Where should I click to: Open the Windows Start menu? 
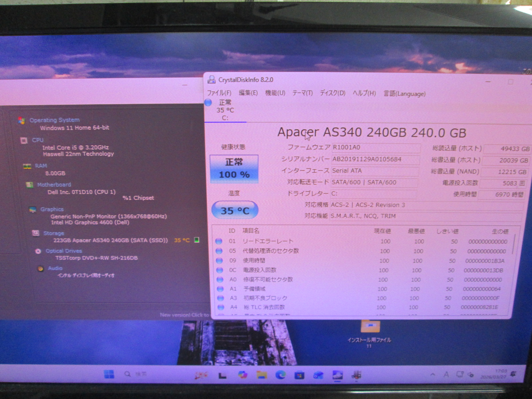109,374
